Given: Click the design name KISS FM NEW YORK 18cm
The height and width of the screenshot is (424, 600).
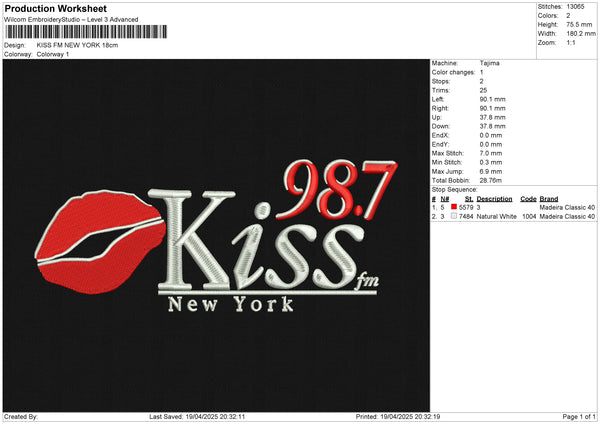Looking at the screenshot, I should click(77, 45).
